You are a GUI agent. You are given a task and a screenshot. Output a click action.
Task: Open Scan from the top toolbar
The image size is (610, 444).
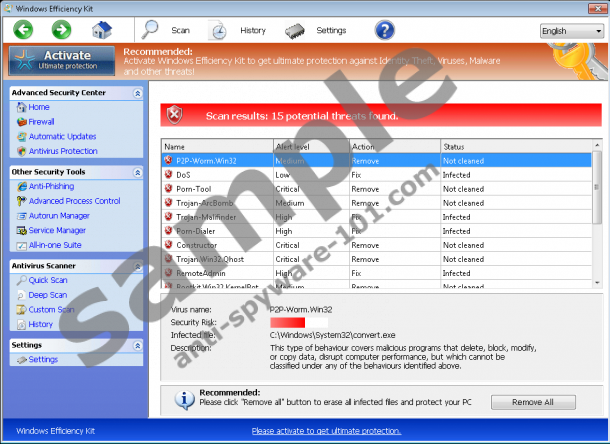pyautogui.click(x=168, y=30)
